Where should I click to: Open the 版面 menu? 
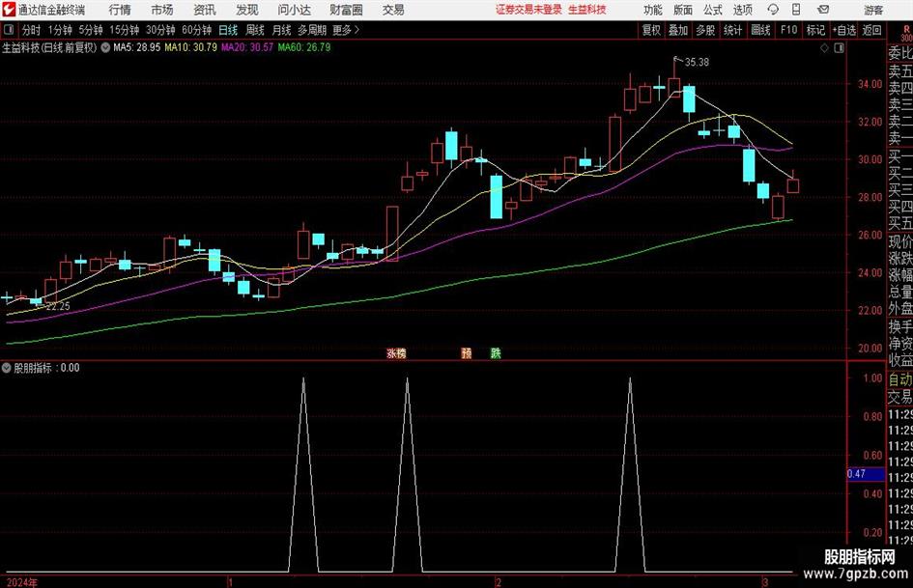[x=682, y=10]
